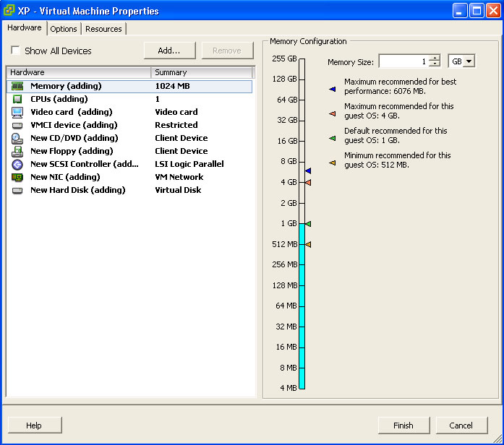The height and width of the screenshot is (445, 504).
Task: Select 'New CD/DVD (adding)' list entry
Action: pyautogui.click(x=74, y=138)
